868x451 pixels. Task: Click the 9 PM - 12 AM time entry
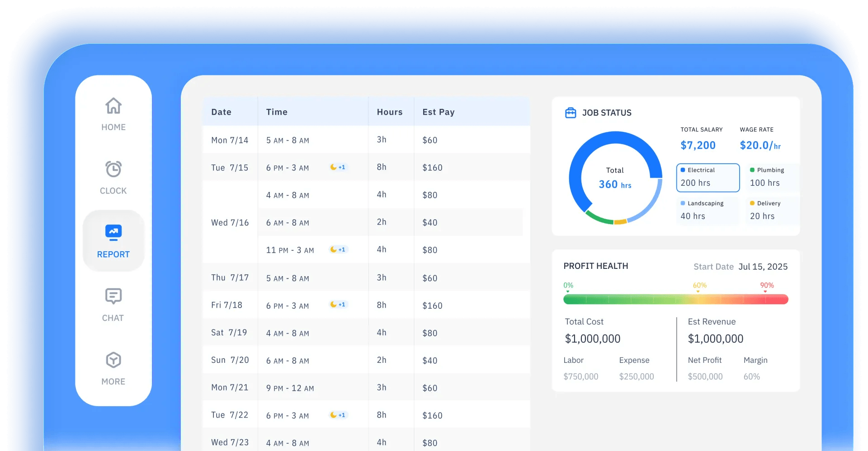click(x=290, y=388)
